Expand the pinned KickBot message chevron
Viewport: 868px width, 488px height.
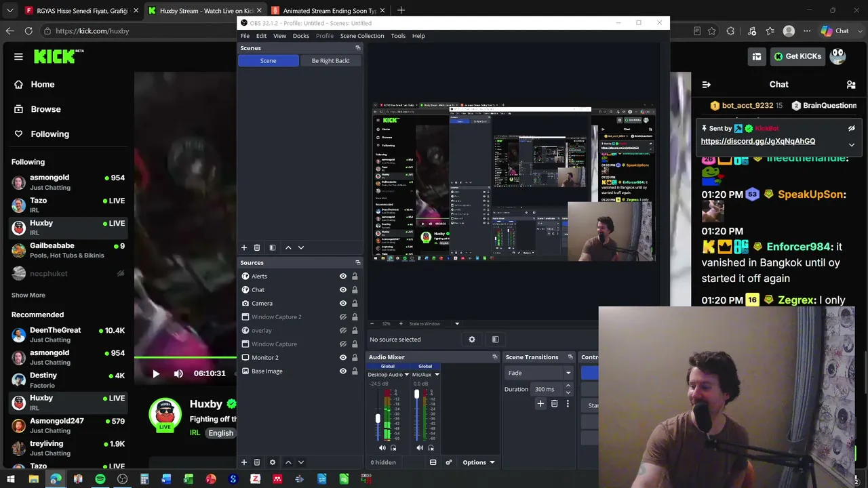[x=852, y=144]
